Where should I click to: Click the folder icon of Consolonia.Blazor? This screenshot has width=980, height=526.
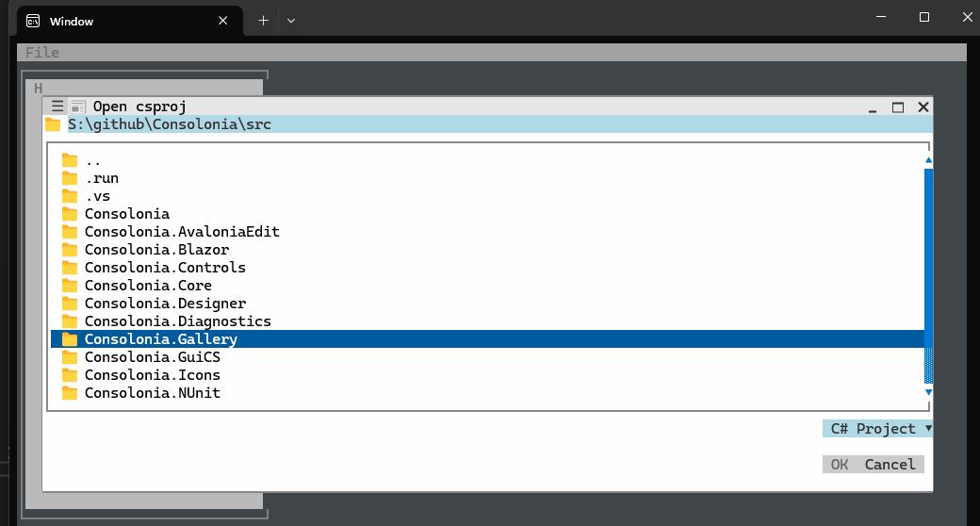click(x=70, y=250)
